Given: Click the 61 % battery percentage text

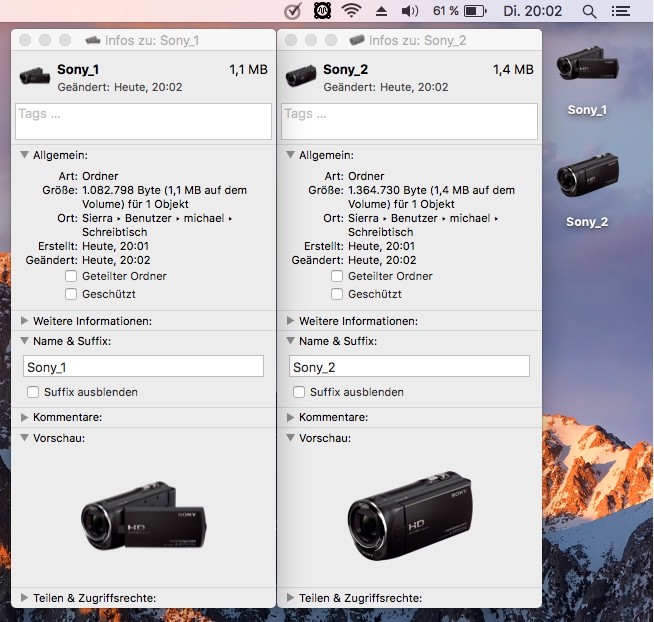Looking at the screenshot, I should tap(446, 11).
